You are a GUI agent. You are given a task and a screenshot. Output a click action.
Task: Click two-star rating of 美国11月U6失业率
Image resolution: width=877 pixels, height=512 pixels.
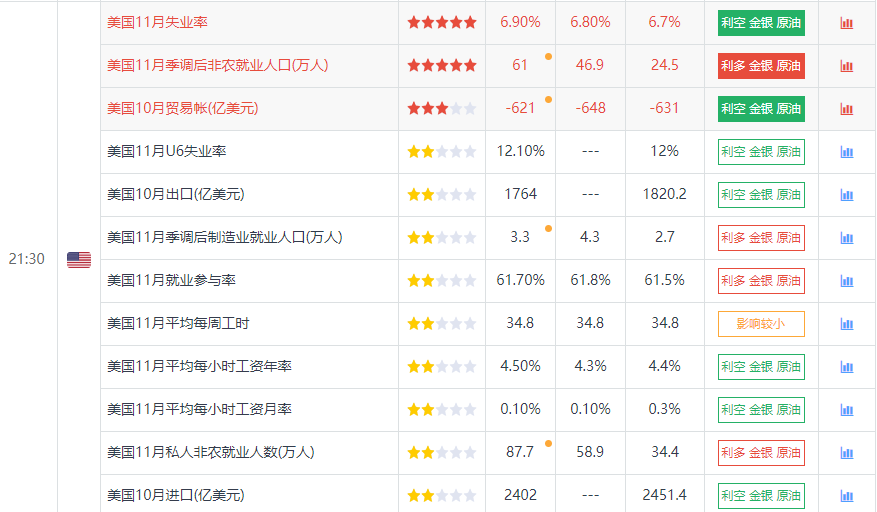coord(442,152)
